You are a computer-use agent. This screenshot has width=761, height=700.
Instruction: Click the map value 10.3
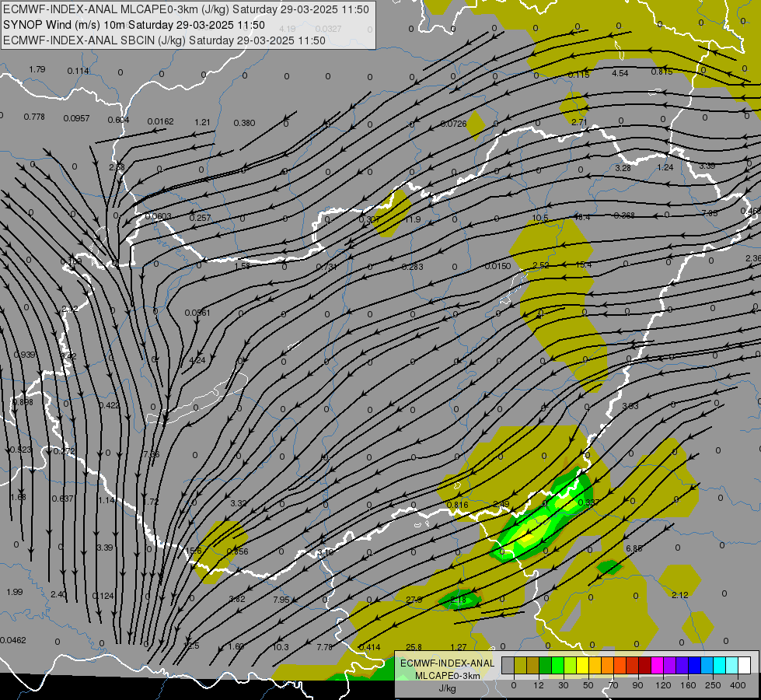pyautogui.click(x=281, y=647)
